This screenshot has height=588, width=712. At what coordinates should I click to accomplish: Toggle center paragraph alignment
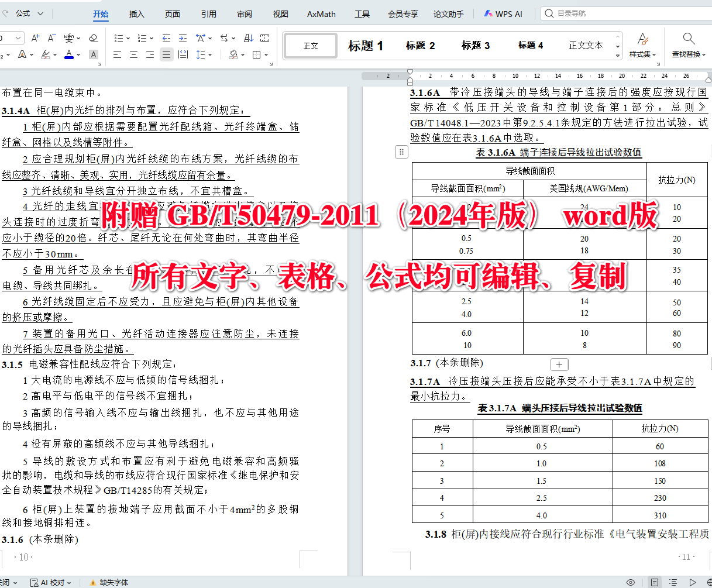pyautogui.click(x=133, y=54)
